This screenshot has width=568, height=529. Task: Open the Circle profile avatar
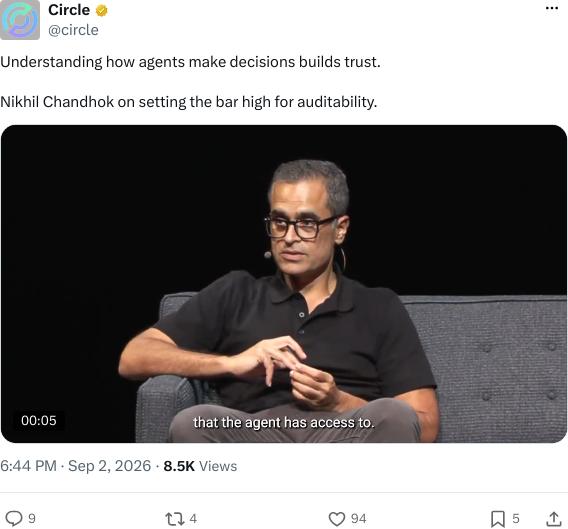[20, 20]
